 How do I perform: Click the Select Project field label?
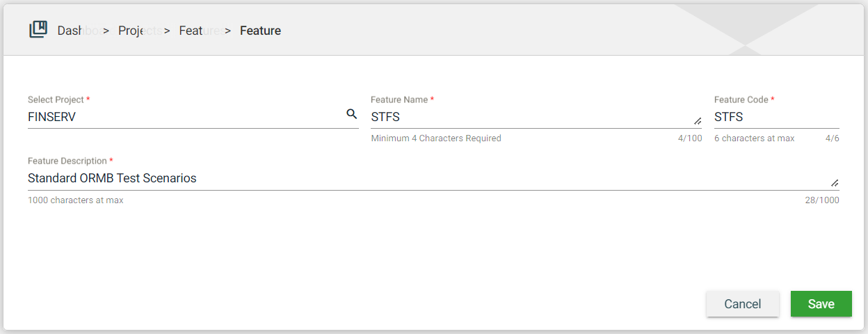click(x=56, y=100)
